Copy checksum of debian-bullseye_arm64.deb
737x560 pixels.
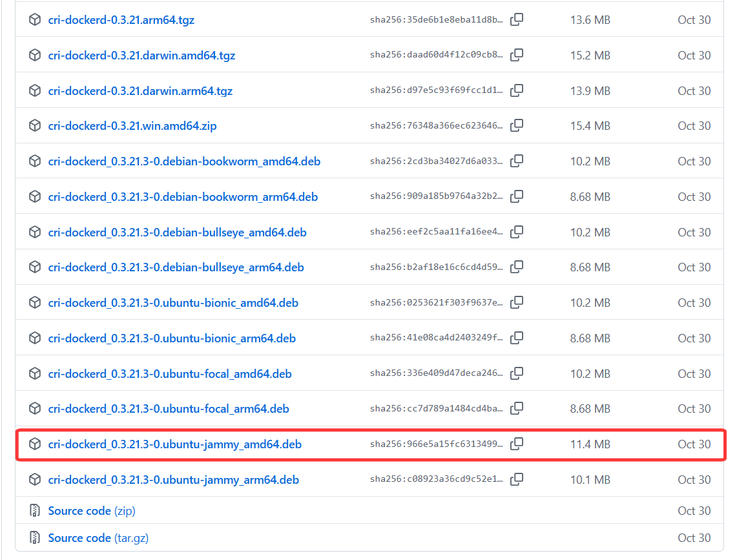pyautogui.click(x=516, y=267)
